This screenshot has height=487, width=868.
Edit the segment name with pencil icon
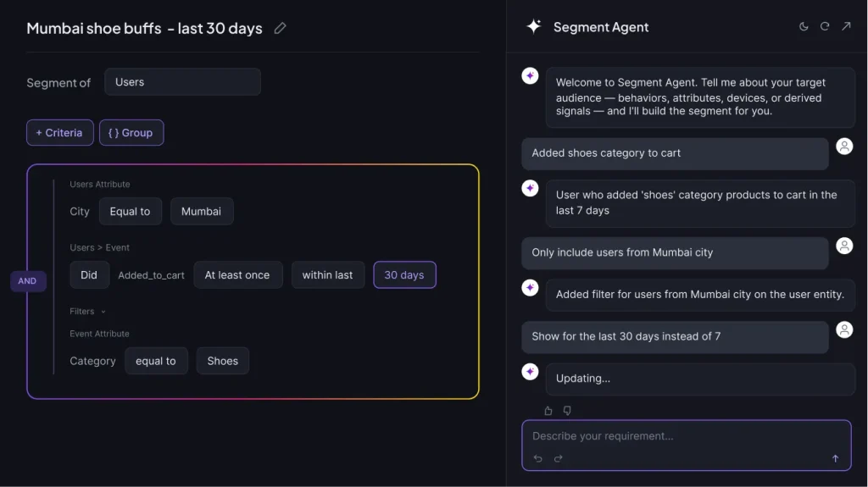(x=280, y=28)
